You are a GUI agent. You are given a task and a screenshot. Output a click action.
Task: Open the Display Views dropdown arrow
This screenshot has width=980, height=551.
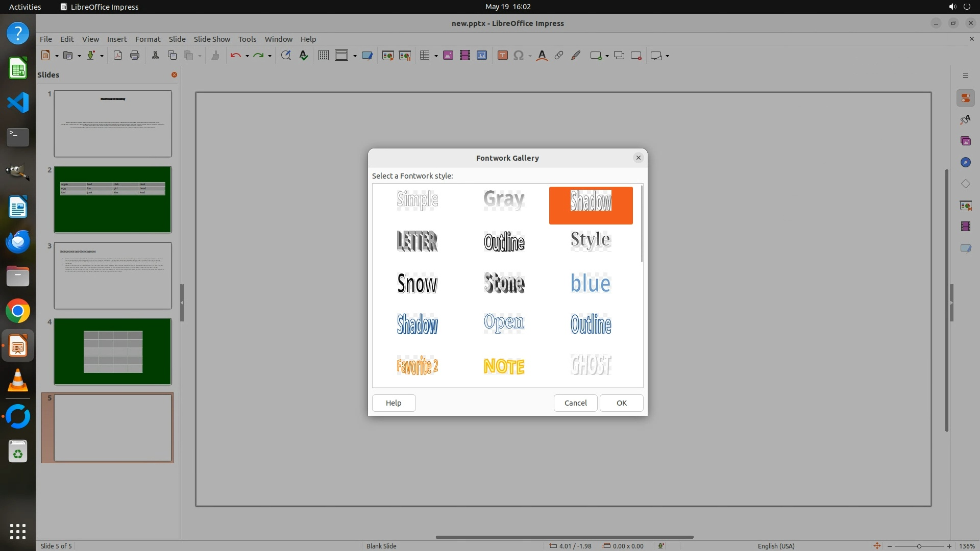(355, 56)
